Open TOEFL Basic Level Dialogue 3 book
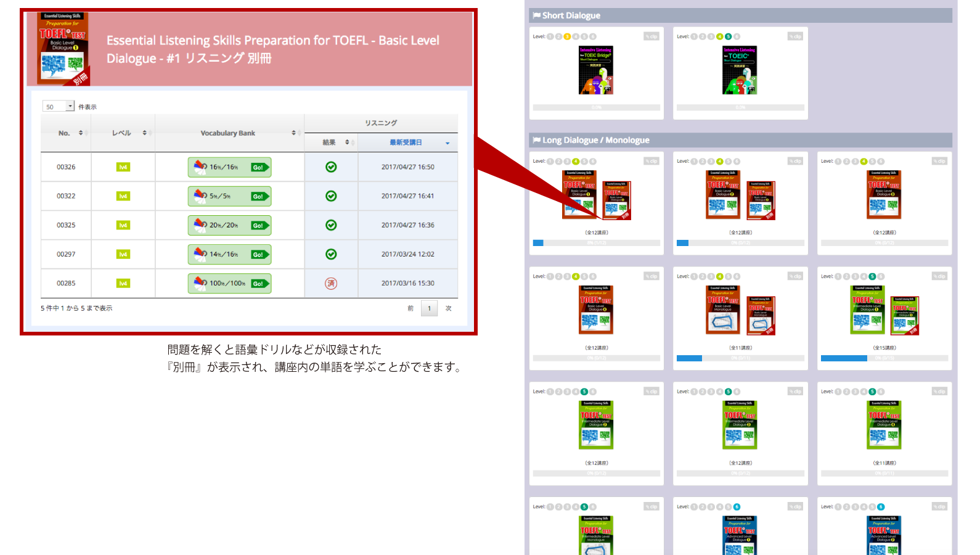Viewport: 980px width, 555px height. (x=884, y=194)
